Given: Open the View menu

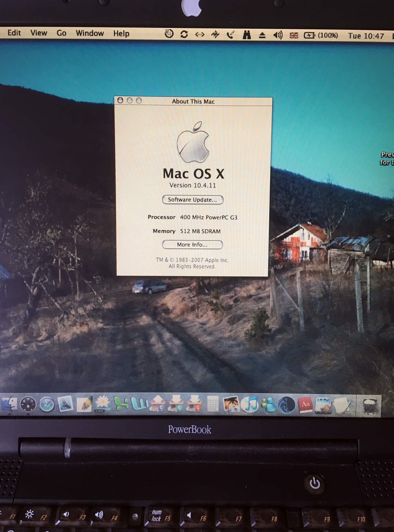Looking at the screenshot, I should click(39, 33).
